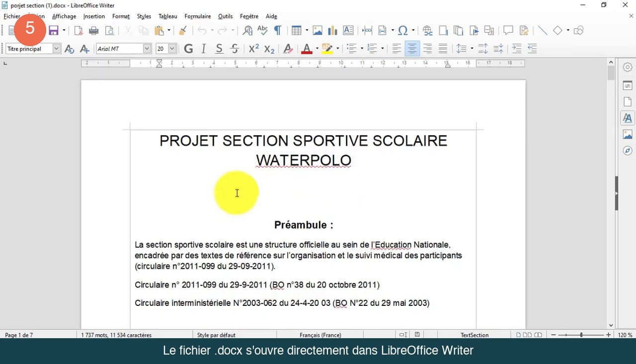The image size is (636, 364).
Task: Insert a chart
Action: point(332,31)
